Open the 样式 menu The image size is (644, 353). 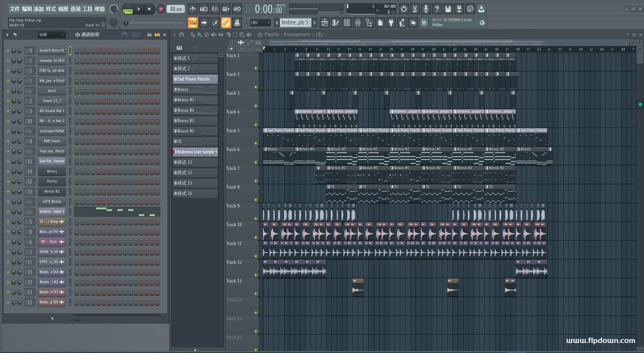click(x=51, y=9)
